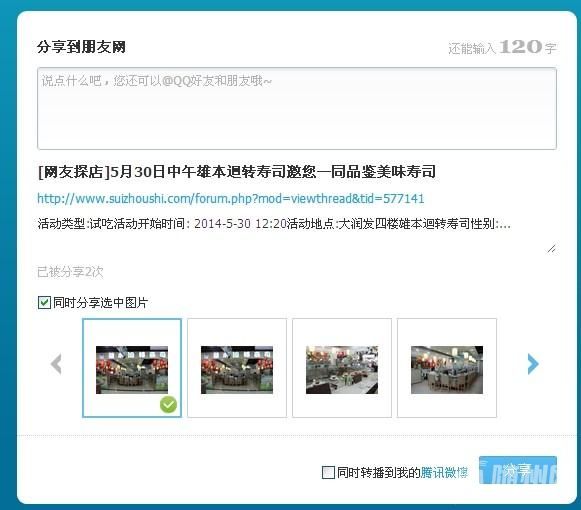Open the 腾讯微博 link
Viewport: 581px width, 510px height.
(444, 473)
